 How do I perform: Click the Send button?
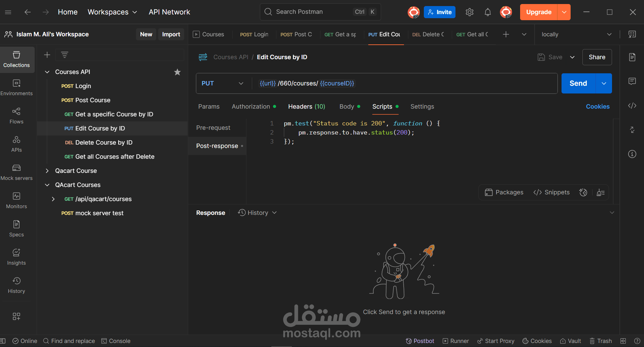point(578,83)
